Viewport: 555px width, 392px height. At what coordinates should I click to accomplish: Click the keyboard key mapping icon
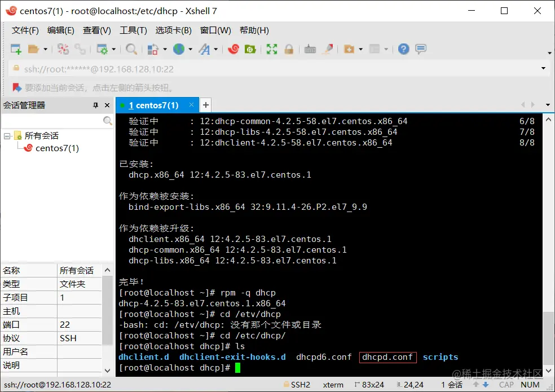coord(310,49)
